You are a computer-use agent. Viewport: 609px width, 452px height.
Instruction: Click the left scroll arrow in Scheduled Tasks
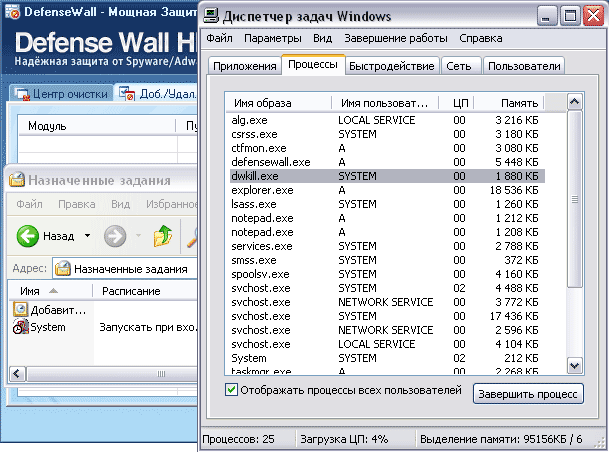tap(17, 374)
